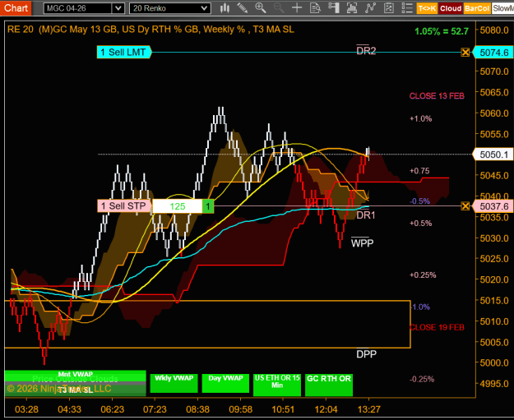The height and width of the screenshot is (420, 514).
Task: Click the DR2 level label
Action: 366,50
